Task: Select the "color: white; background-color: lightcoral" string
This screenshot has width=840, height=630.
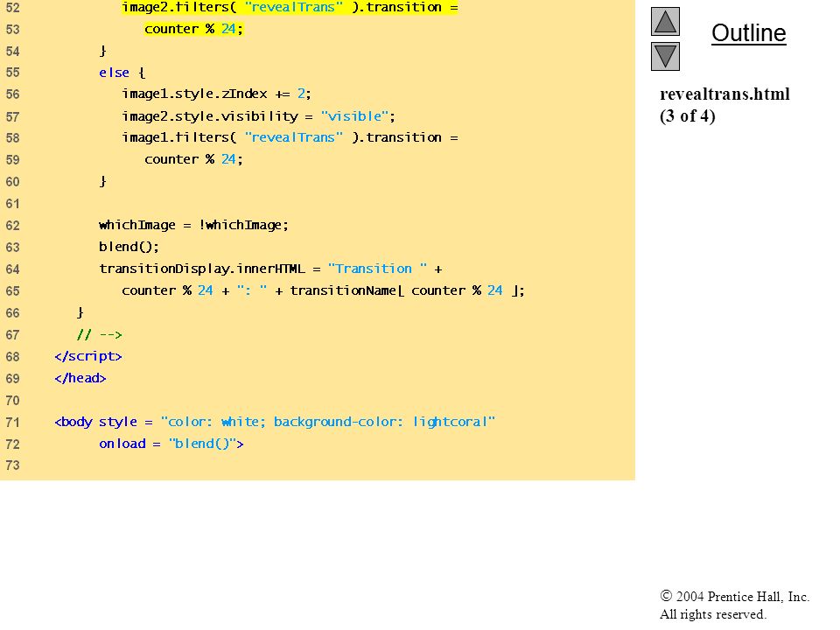Action: [x=328, y=422]
